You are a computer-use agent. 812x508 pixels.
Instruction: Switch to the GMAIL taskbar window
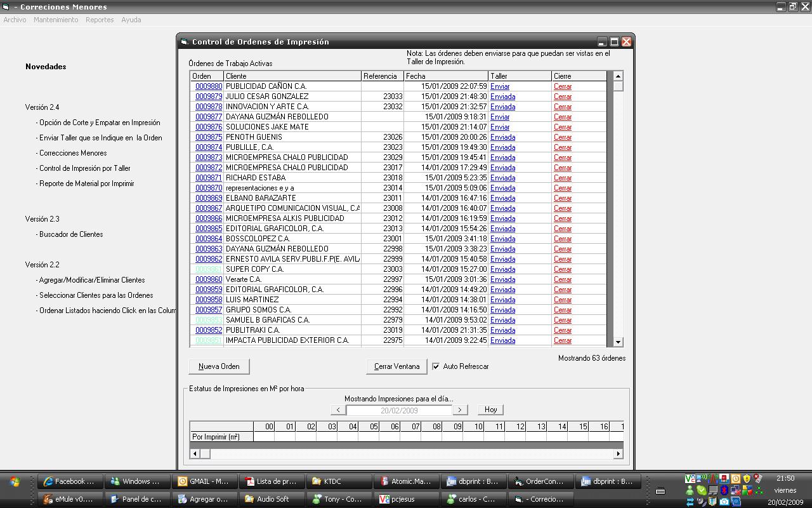click(203, 481)
